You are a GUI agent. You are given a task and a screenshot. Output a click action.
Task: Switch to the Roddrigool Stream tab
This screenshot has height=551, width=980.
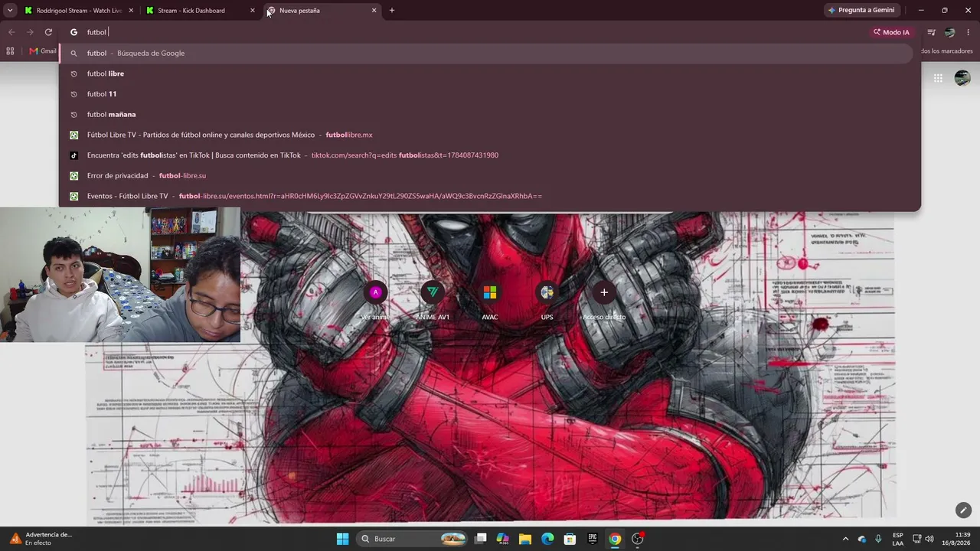[79, 11]
